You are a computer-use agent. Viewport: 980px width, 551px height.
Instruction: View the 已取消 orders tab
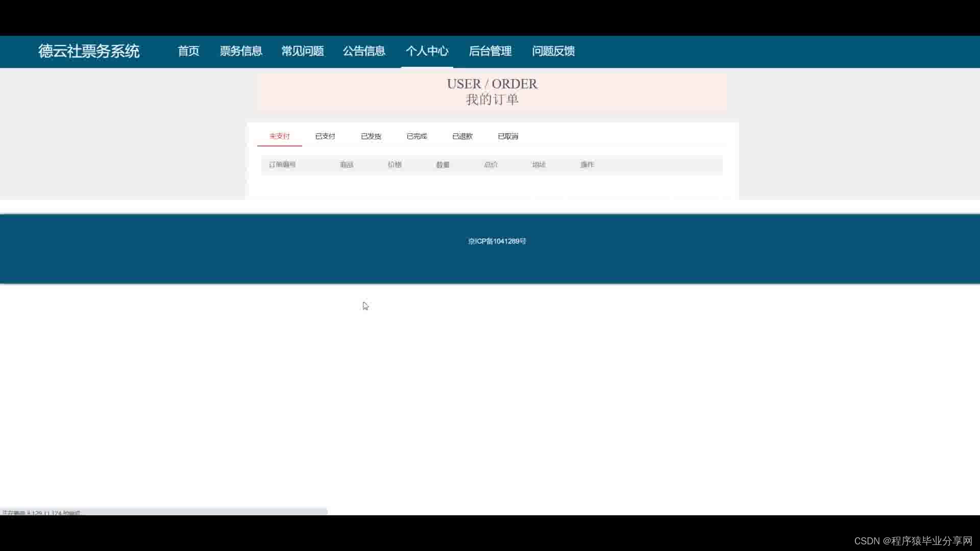coord(508,136)
